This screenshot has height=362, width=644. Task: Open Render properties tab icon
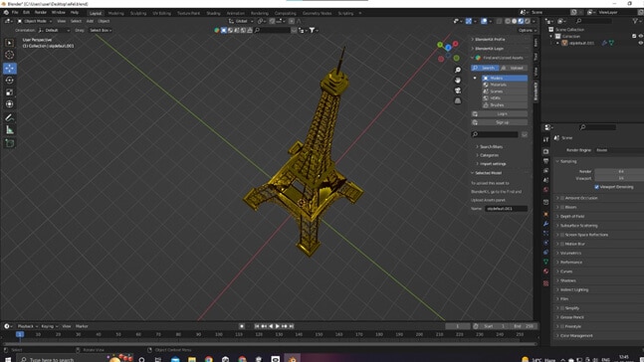click(x=545, y=151)
